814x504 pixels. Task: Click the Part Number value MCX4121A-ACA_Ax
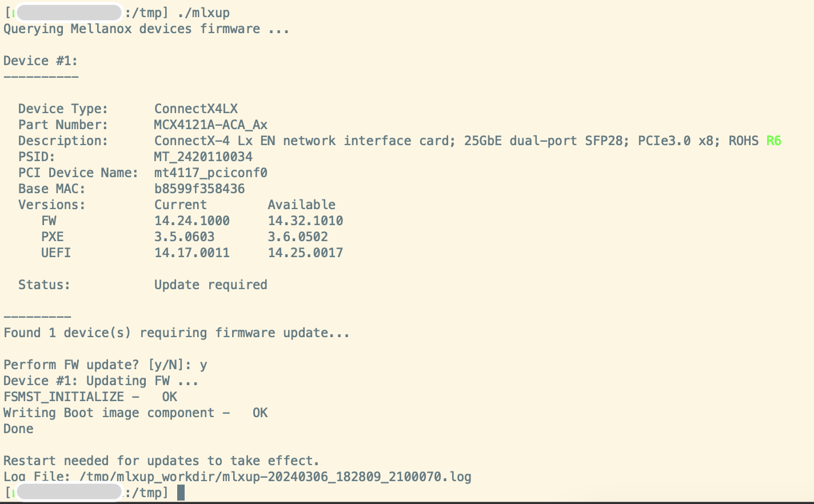point(210,125)
